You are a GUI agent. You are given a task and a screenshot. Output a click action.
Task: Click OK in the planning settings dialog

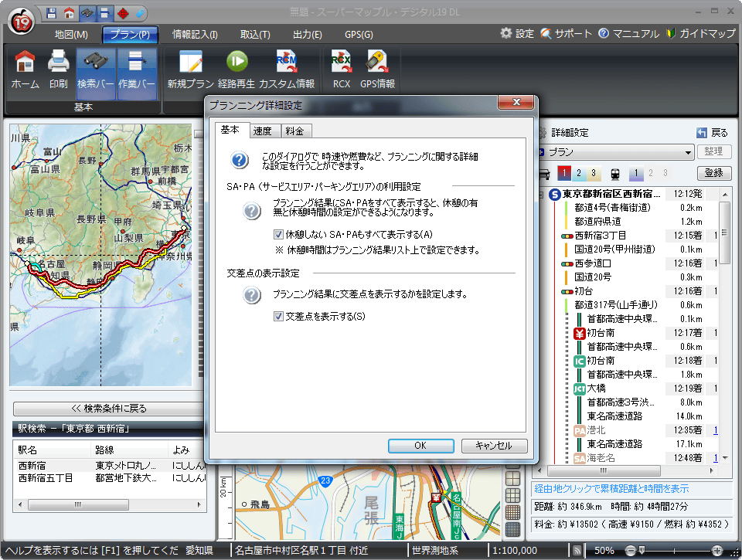point(420,446)
